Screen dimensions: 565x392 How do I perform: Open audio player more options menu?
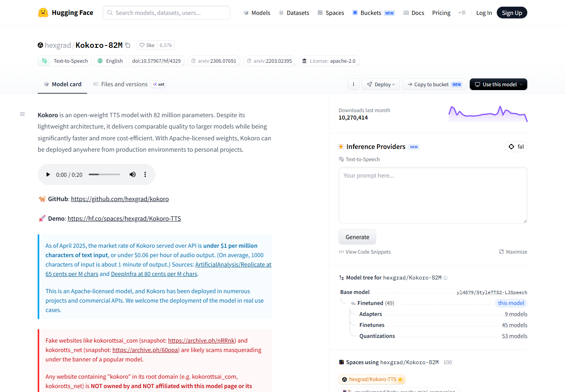tap(145, 175)
